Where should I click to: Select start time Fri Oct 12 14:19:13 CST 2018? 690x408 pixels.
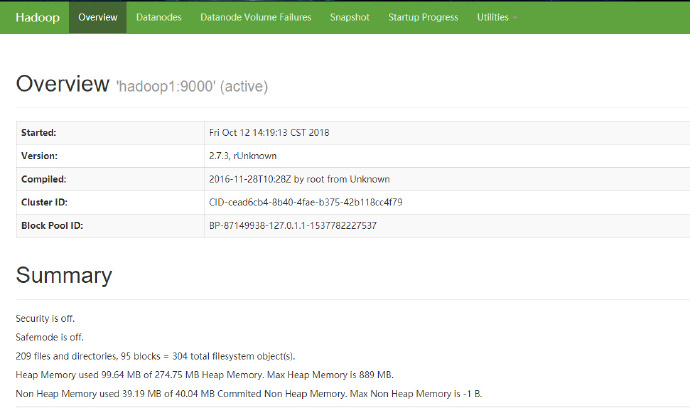point(269,132)
